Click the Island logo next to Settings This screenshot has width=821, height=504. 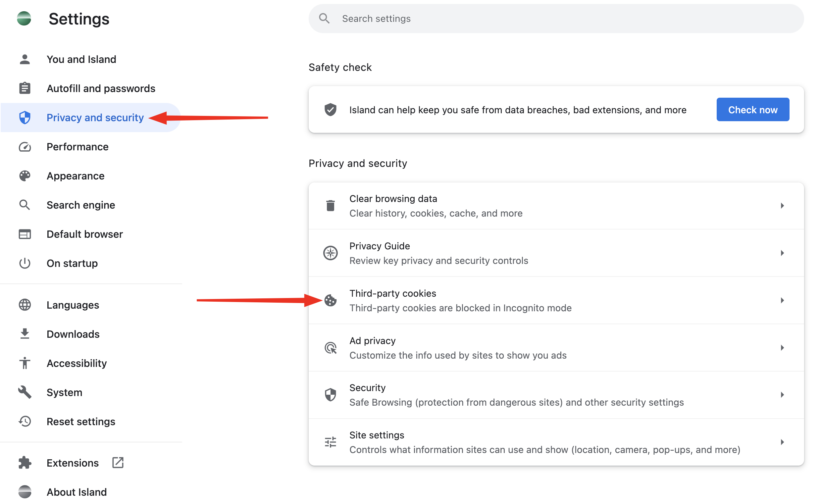(x=24, y=19)
